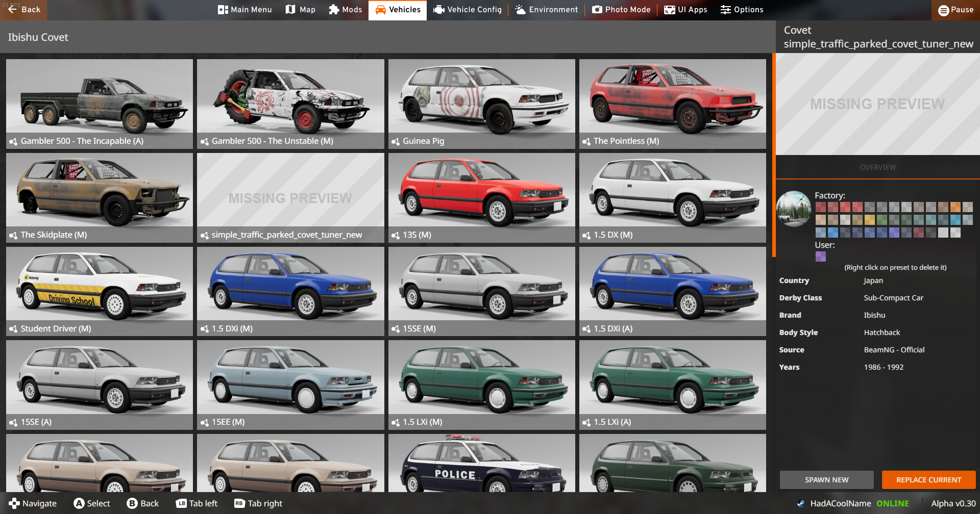Open Environment via the weather icon
The height and width of the screenshot is (514, 980).
click(520, 10)
